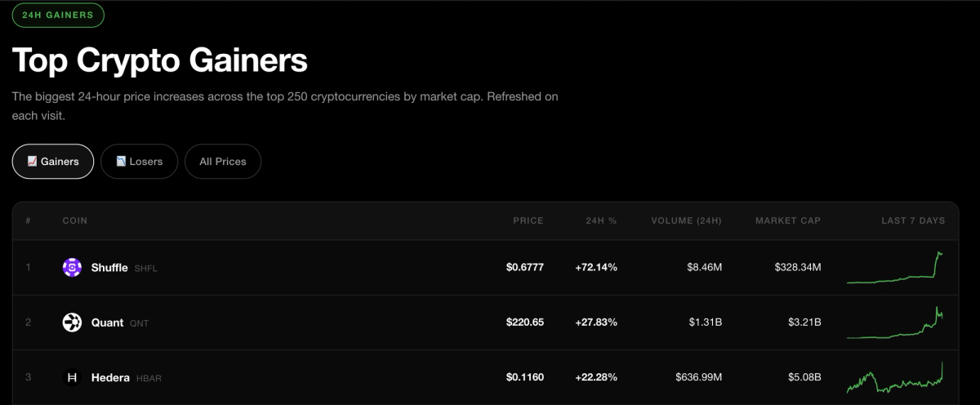Sort by the MARKET CAP column header
Viewport: 980px width, 405px height.
point(788,220)
